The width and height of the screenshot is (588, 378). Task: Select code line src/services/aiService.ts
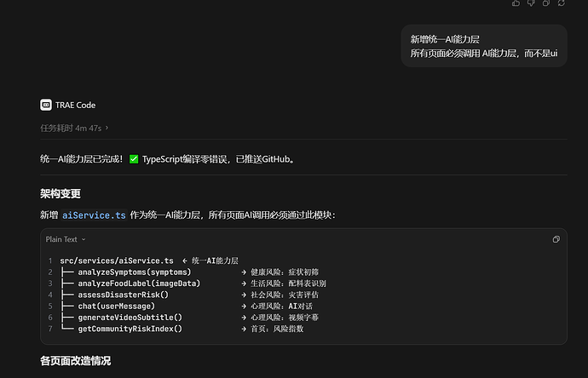(x=117, y=261)
